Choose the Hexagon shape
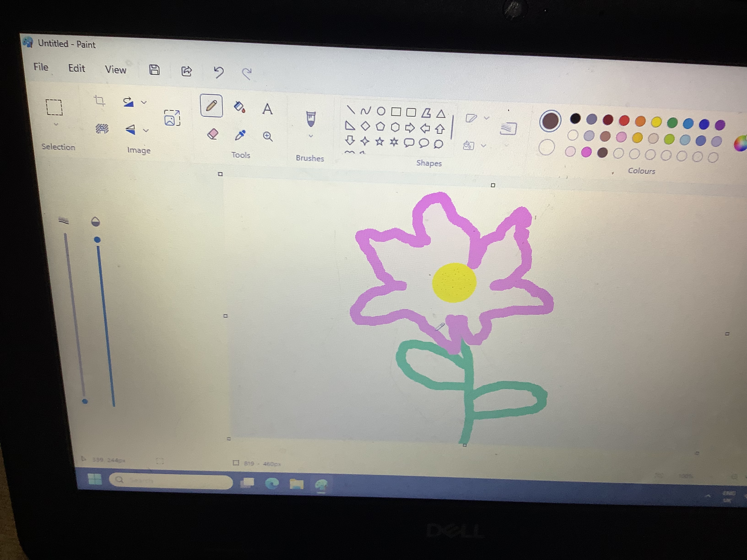The image size is (747, 560). [395, 127]
